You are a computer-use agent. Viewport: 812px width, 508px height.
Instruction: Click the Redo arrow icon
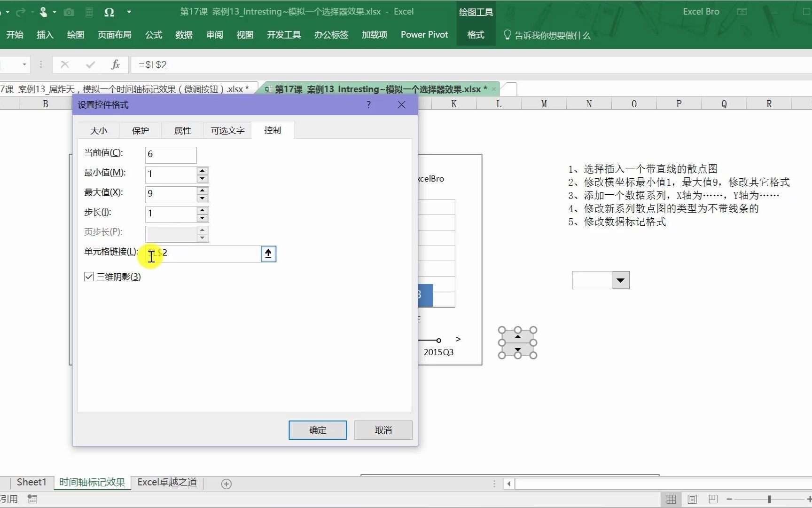(x=20, y=12)
